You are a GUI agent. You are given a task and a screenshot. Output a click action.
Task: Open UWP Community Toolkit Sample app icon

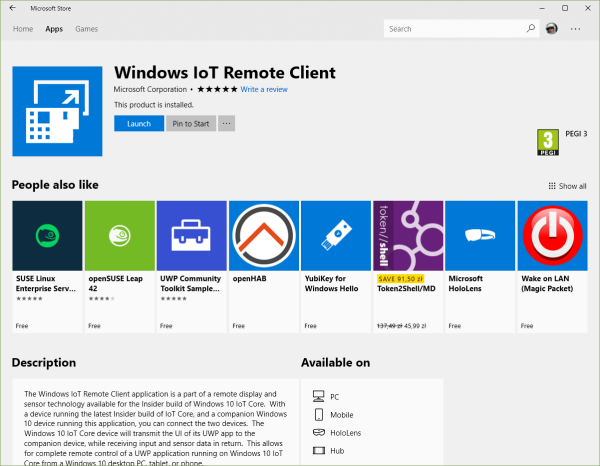click(191, 236)
